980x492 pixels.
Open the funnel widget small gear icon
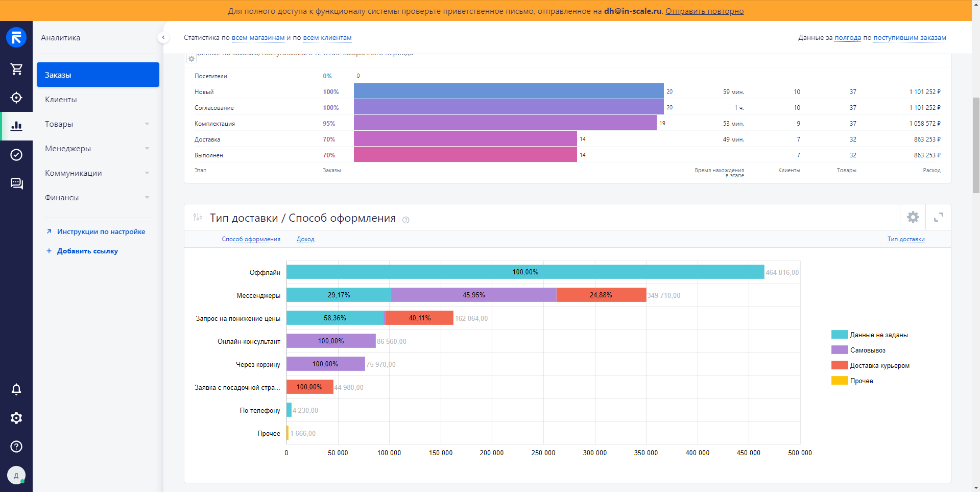192,59
